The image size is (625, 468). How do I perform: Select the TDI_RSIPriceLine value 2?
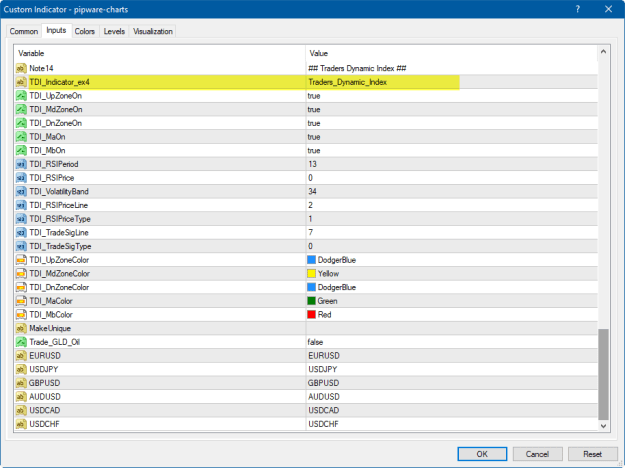point(311,205)
